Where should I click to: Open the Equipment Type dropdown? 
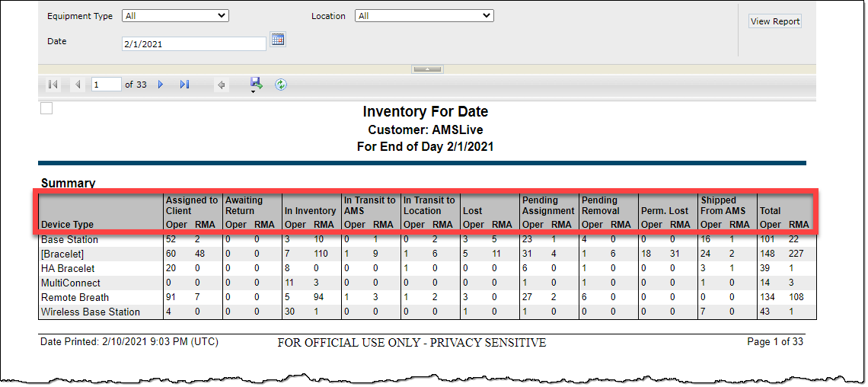point(175,15)
